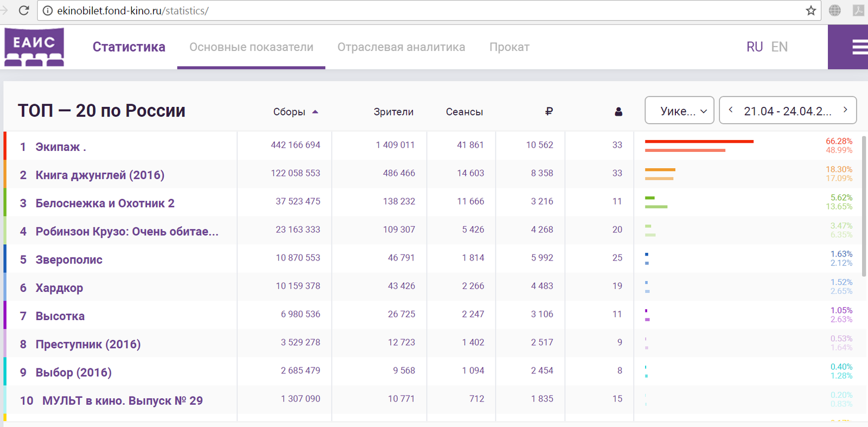Click box office value 23 163 333
The width and height of the screenshot is (868, 427).
point(298,230)
